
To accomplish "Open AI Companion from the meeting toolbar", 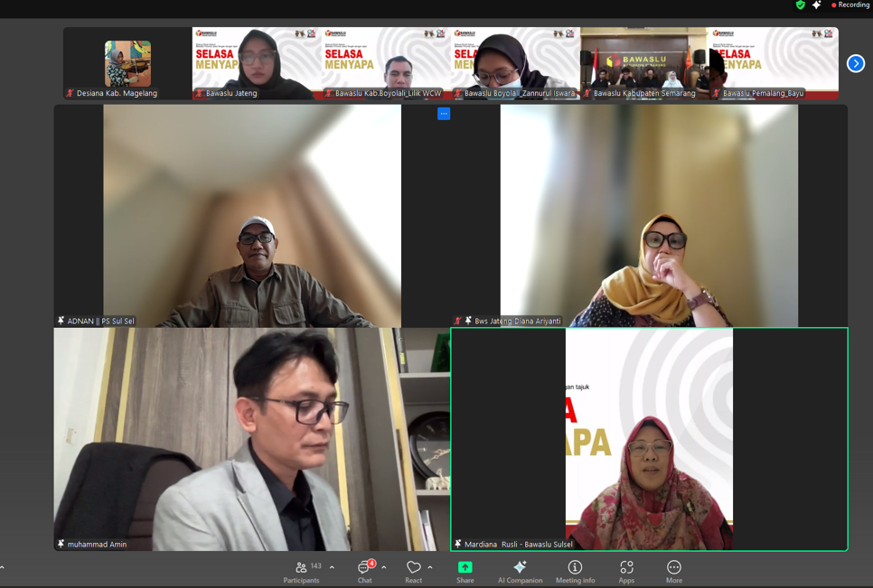I will pos(520,572).
